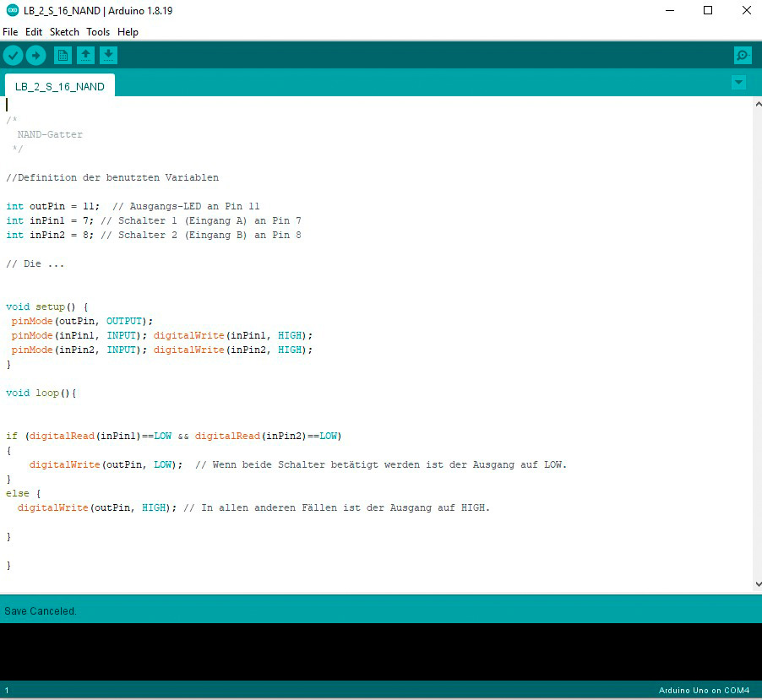Open the Sketch menu

pos(64,32)
